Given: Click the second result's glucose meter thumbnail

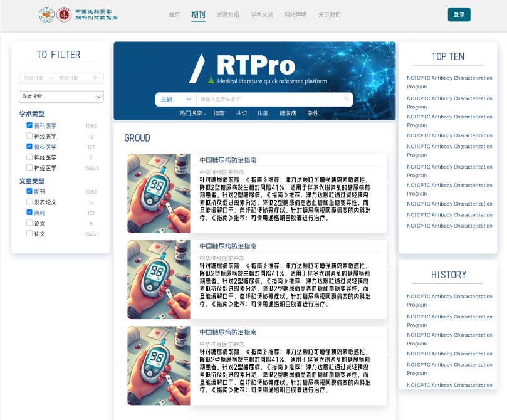Looking at the screenshot, I should pyautogui.click(x=159, y=280).
